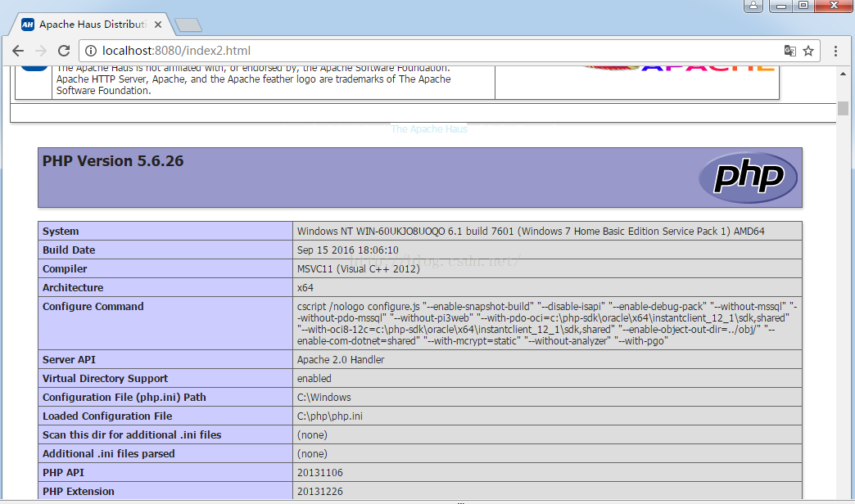This screenshot has width=855, height=504.
Task: Open site information icon in address bar
Action: click(x=91, y=51)
